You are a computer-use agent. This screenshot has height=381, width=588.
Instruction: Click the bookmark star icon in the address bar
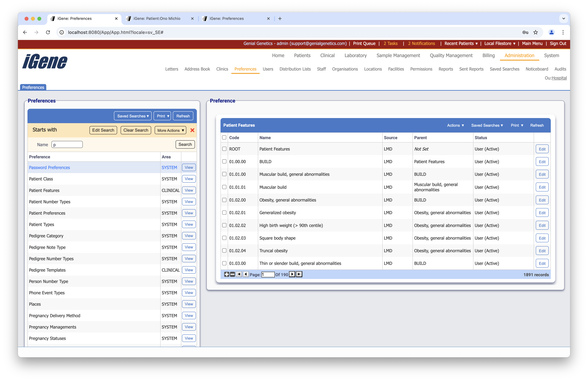[535, 32]
